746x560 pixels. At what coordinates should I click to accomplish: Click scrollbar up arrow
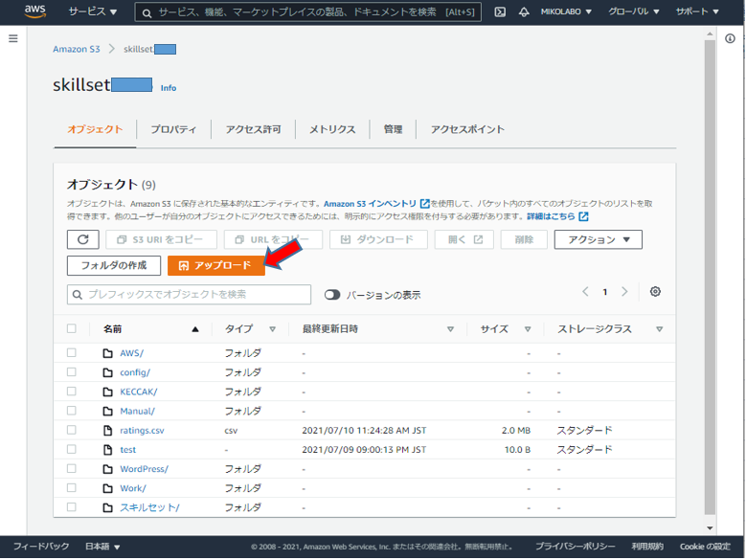point(710,34)
